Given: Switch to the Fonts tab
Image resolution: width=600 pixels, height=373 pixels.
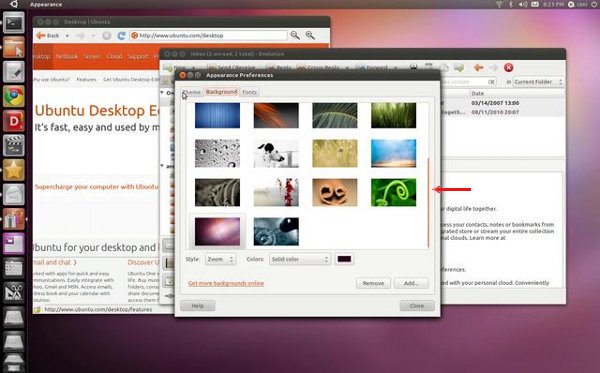Looking at the screenshot, I should [x=249, y=92].
